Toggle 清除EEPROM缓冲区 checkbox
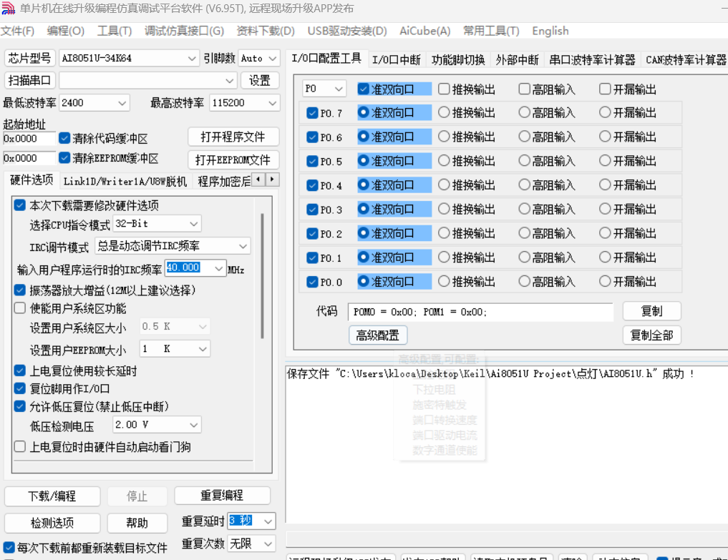 pos(64,158)
